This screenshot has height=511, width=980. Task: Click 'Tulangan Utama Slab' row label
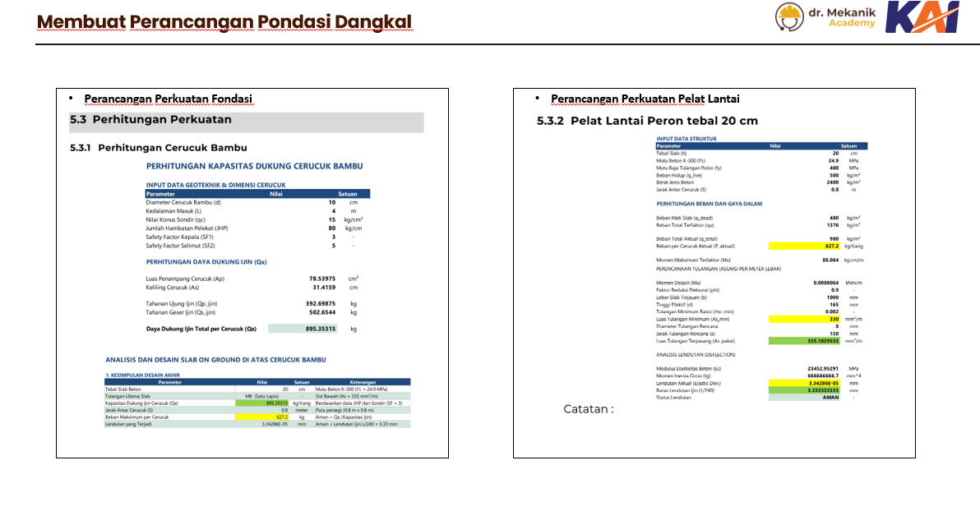click(x=127, y=396)
